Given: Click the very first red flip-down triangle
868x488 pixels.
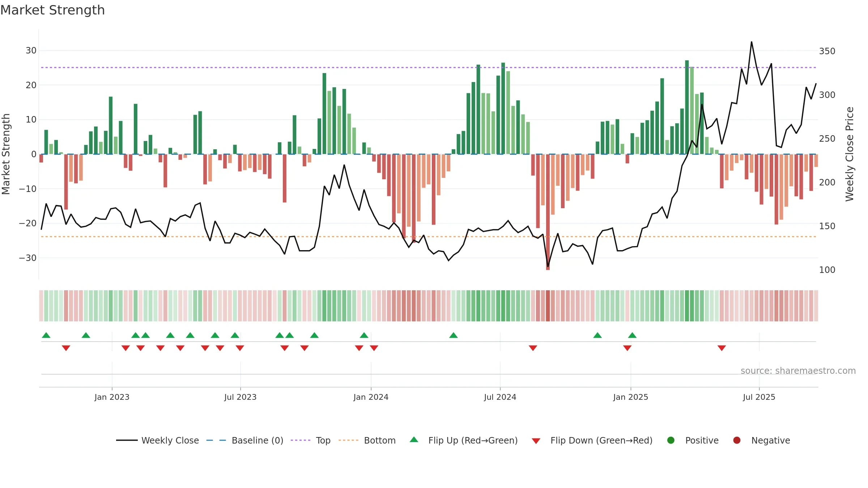Looking at the screenshot, I should pos(66,348).
